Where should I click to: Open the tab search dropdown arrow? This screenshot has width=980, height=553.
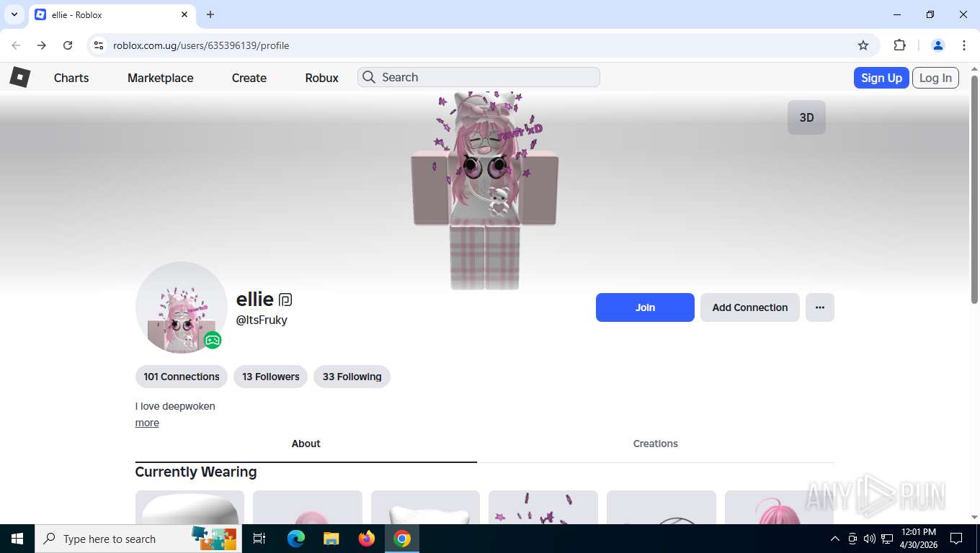[x=14, y=14]
